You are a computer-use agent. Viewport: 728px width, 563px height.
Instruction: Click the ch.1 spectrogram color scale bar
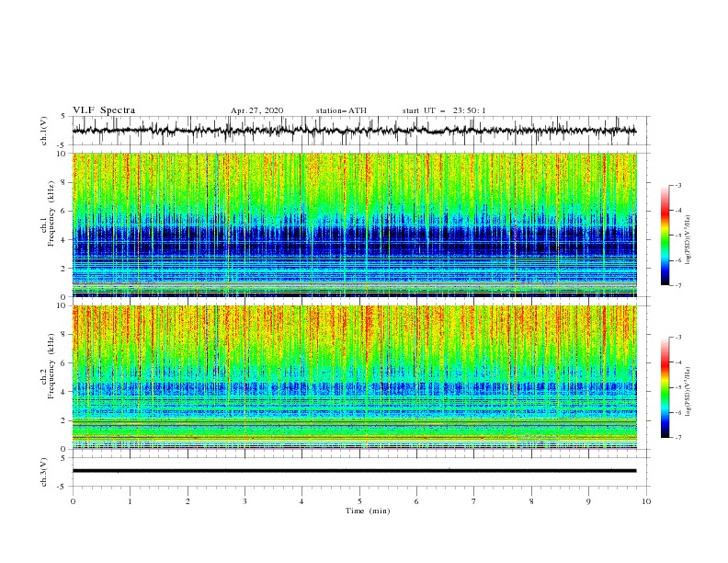tap(665, 236)
